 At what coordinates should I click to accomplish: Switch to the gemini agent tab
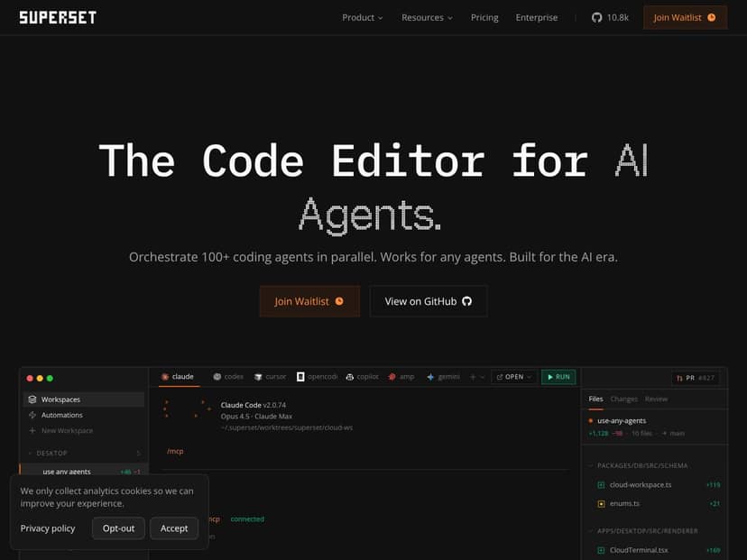coord(444,377)
